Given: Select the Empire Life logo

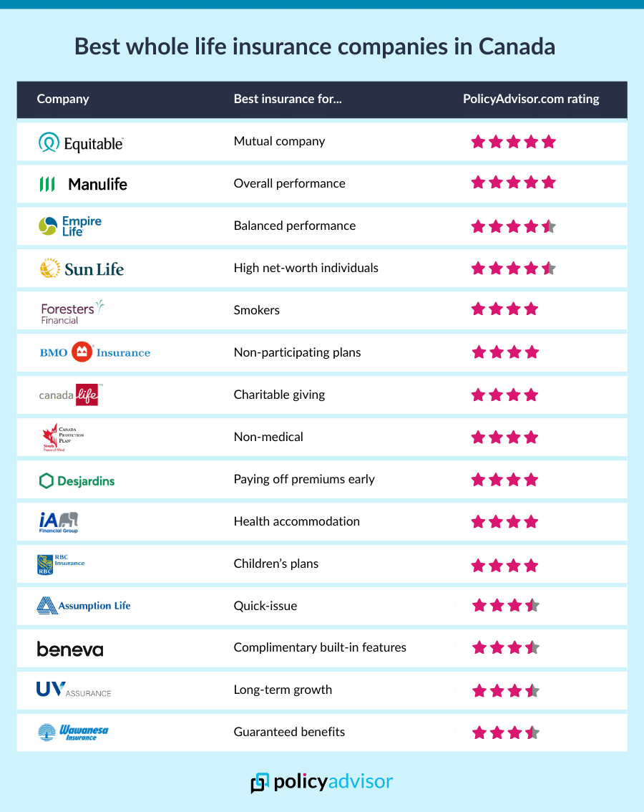Looking at the screenshot, I should coord(70,226).
